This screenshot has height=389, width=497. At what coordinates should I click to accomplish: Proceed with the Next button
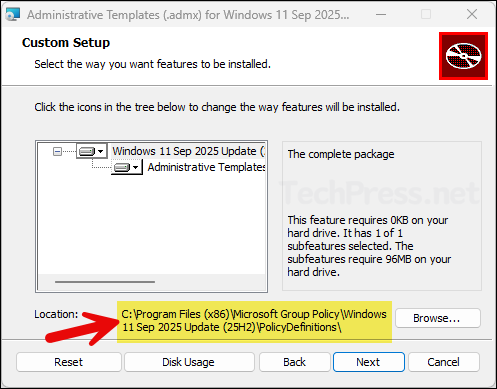[369, 362]
